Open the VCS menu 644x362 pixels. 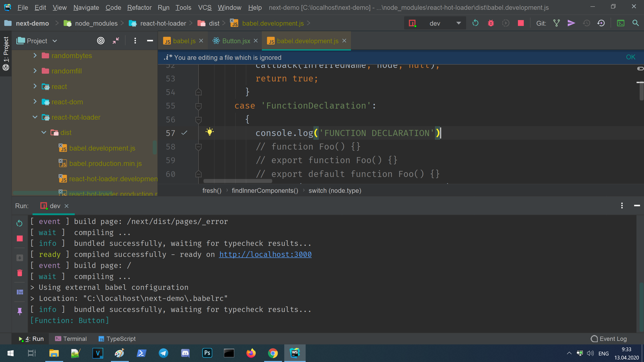point(205,8)
